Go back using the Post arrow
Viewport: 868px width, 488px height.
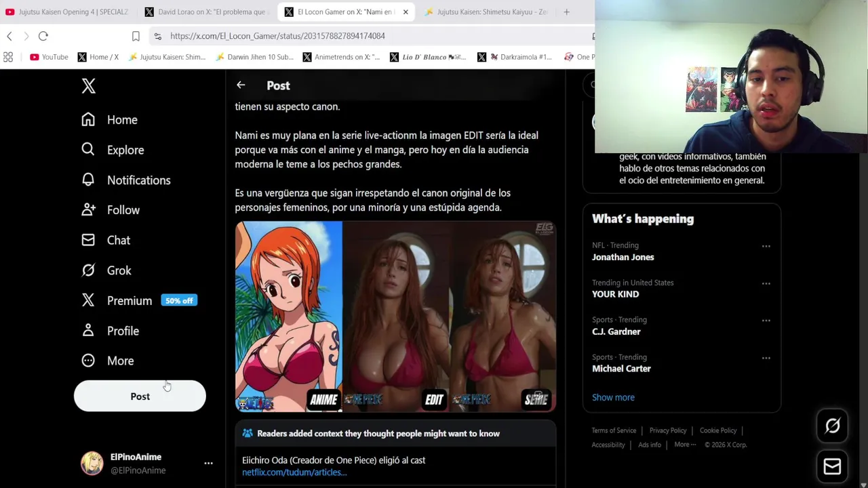[x=241, y=85]
